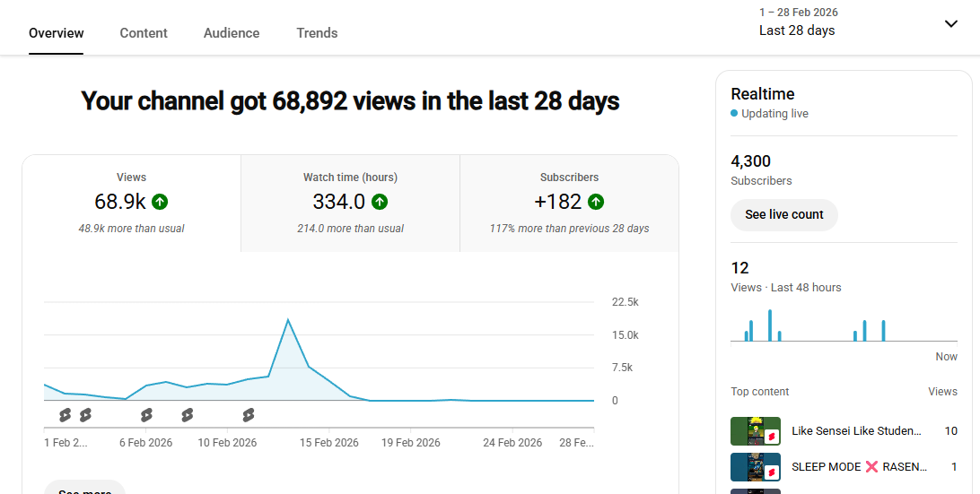Expand the date range dropdown chevron
The height and width of the screenshot is (494, 980).
click(951, 24)
